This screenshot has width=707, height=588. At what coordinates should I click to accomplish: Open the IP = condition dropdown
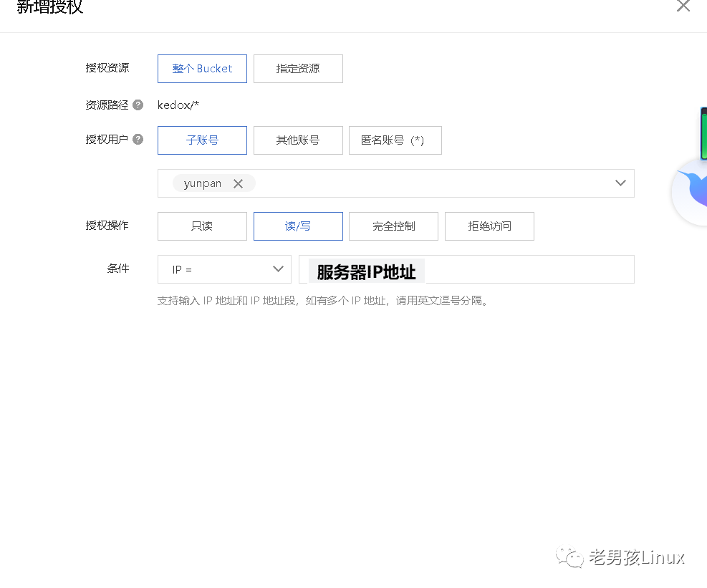224,269
